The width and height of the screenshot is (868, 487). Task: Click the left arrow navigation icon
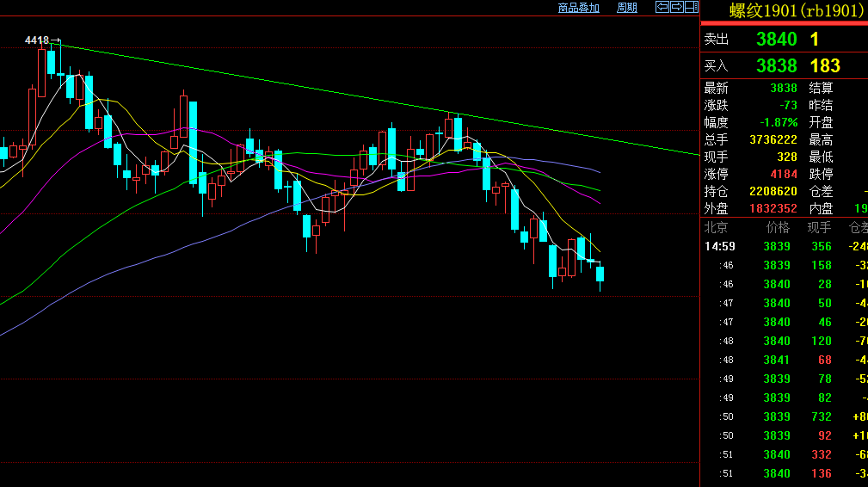pos(662,7)
